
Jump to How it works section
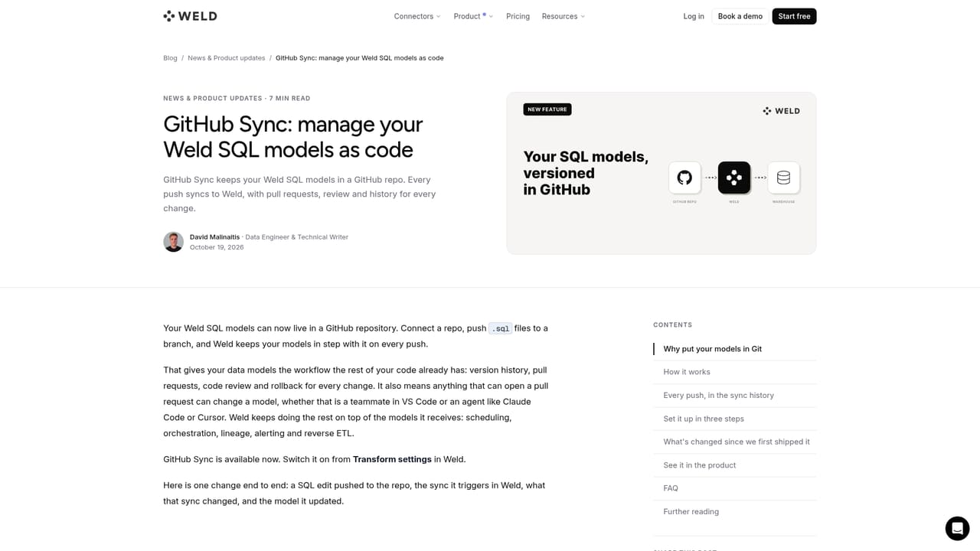point(687,372)
